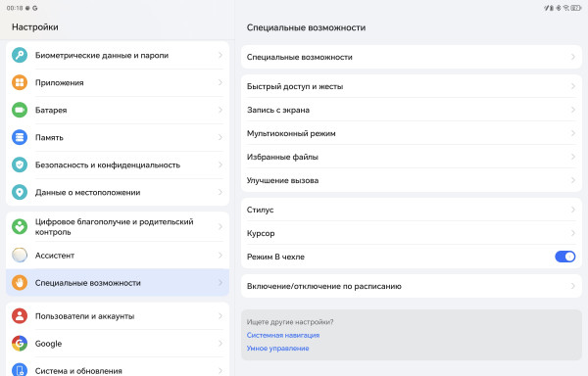Open Биометрические данные и пароли settings
The image size is (588, 376).
click(118, 55)
